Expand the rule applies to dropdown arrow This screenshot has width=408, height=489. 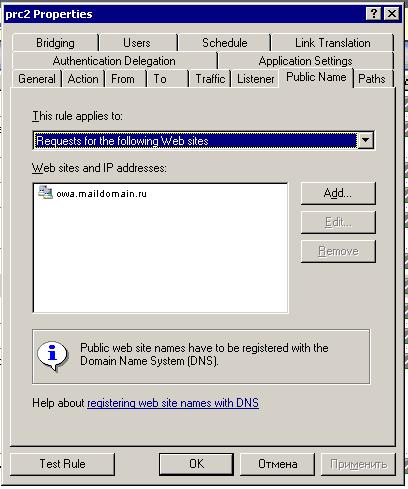click(x=366, y=140)
